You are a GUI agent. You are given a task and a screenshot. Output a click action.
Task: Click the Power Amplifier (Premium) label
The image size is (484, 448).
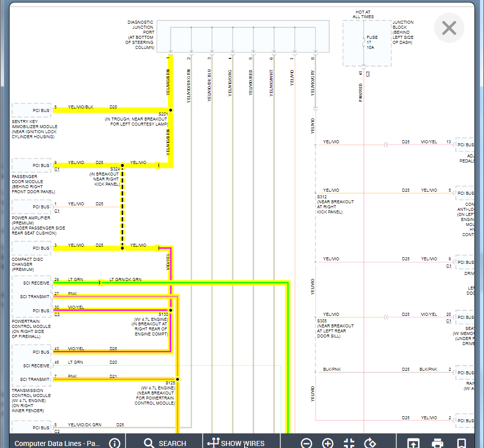38,226
